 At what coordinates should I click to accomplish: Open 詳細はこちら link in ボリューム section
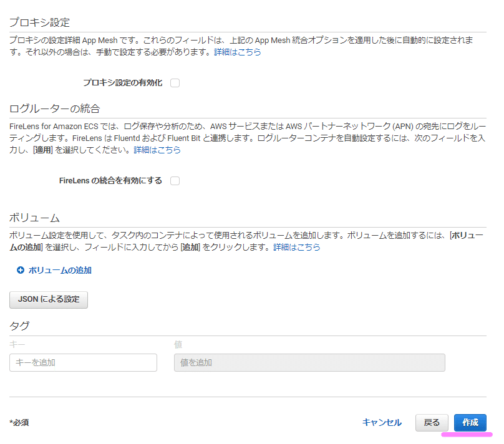point(297,247)
